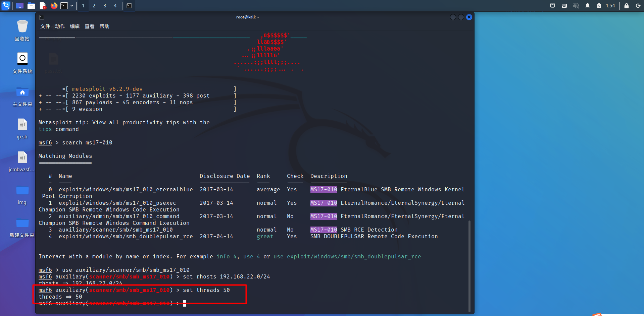Viewport: 644px width, 316px height.
Task: Click the show desktop panel icon
Action: [x=20, y=6]
